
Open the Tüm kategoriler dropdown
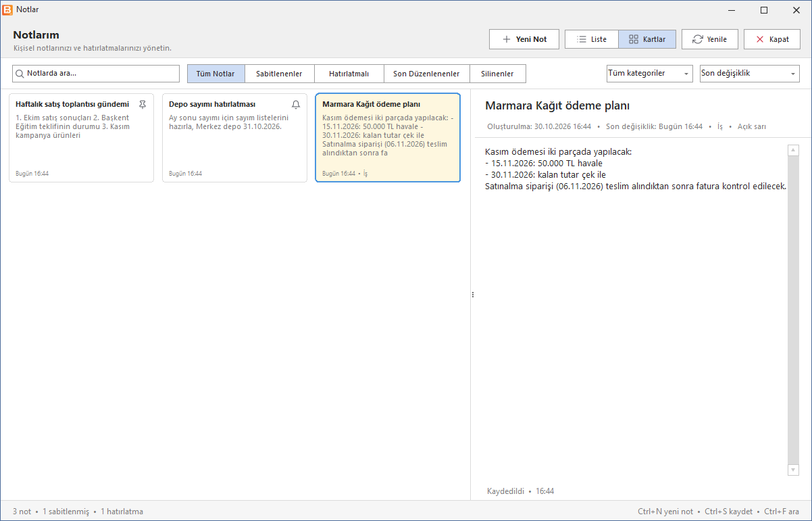point(649,74)
